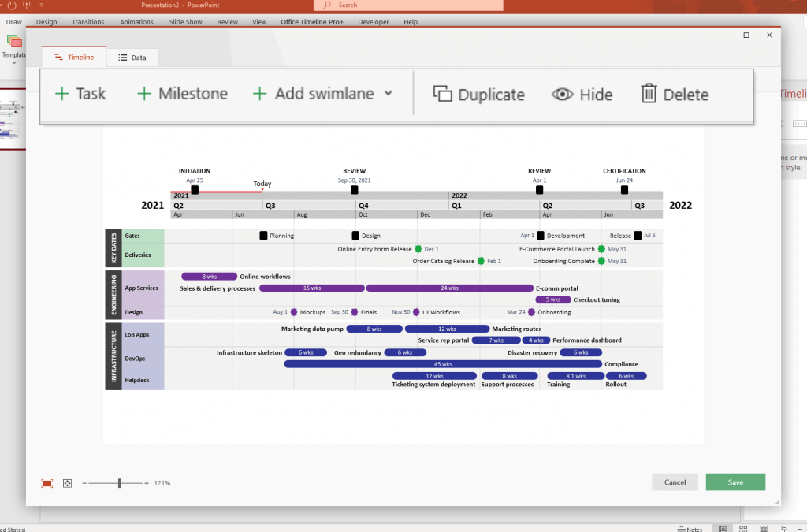Add a new Task to the timeline

(80, 94)
